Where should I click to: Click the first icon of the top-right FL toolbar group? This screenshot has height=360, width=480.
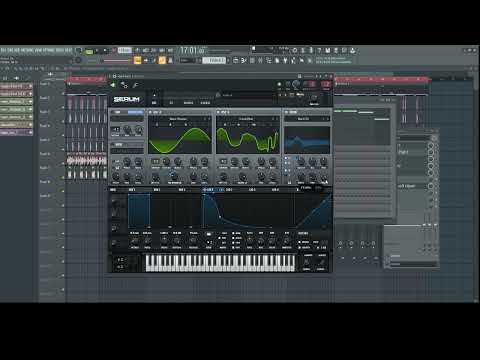point(295,51)
